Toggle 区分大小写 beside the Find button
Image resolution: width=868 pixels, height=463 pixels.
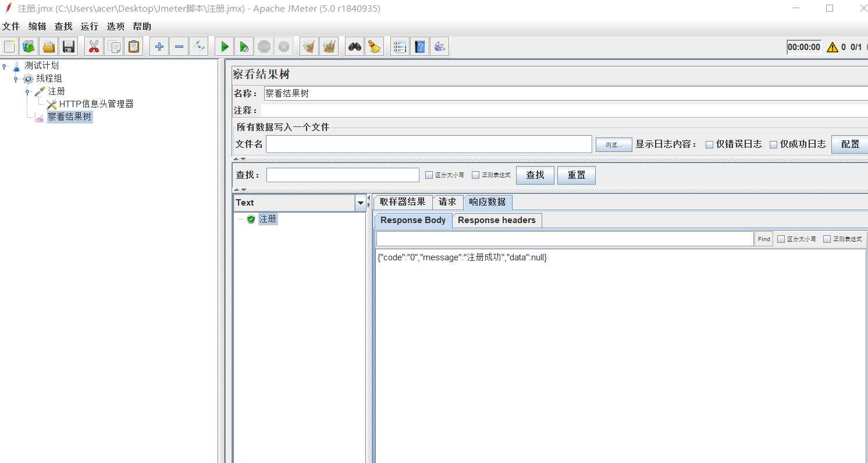point(781,239)
